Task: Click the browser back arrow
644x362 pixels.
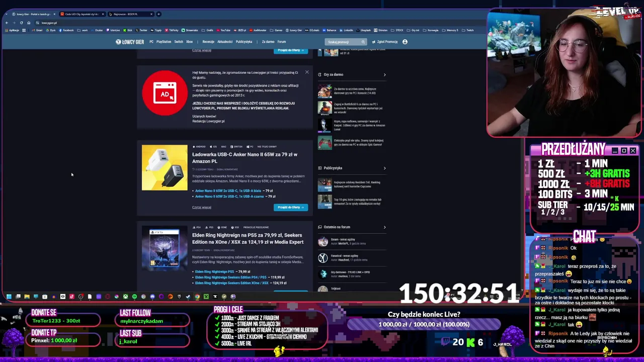Action: click(x=7, y=23)
